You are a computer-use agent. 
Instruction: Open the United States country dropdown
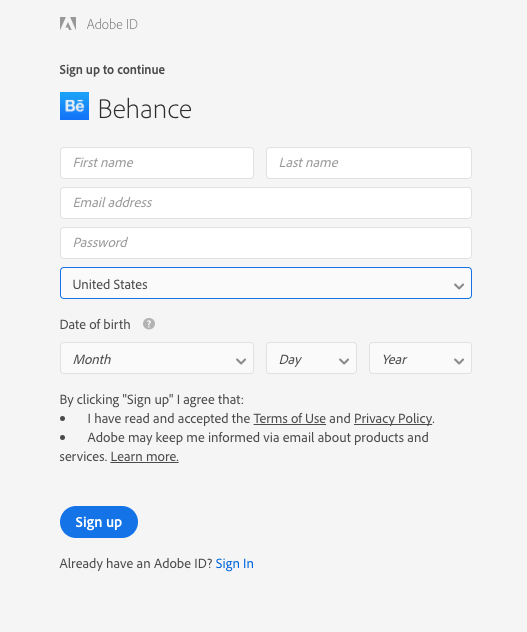[x=266, y=283]
